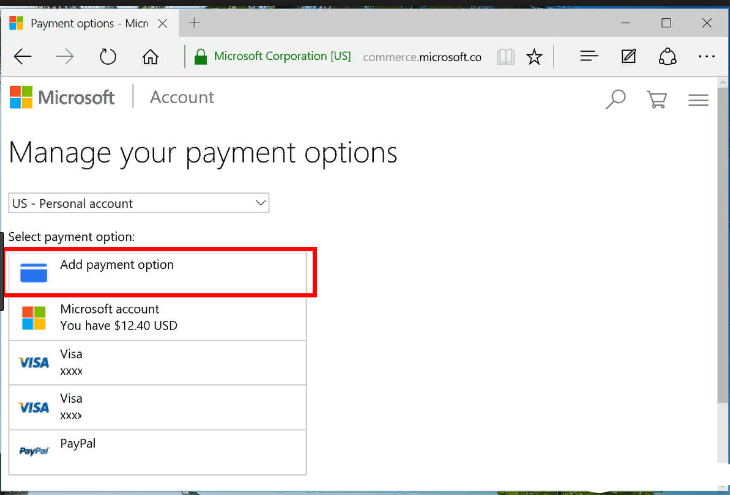Click the You have $12.40 USD text
Screen dimensions: 730x495
[119, 325]
